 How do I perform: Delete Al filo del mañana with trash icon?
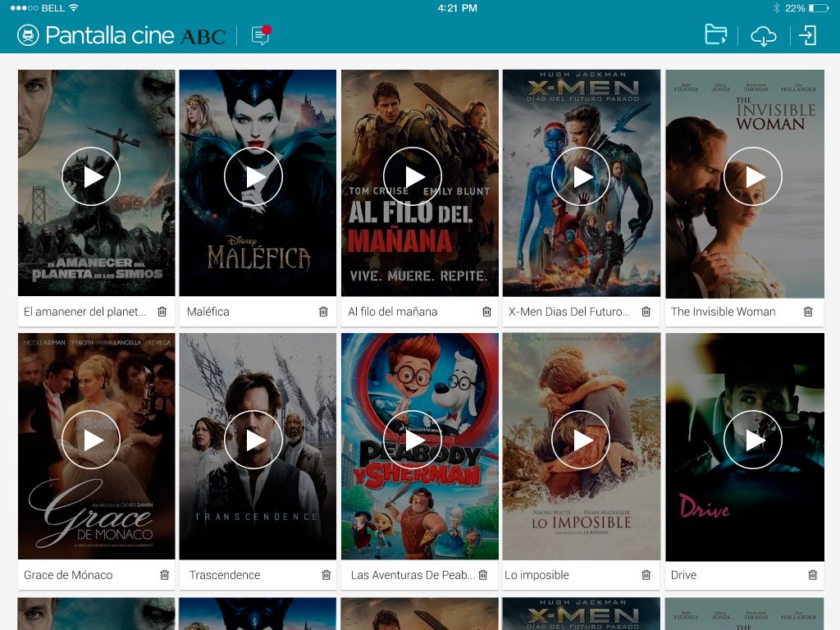[486, 312]
